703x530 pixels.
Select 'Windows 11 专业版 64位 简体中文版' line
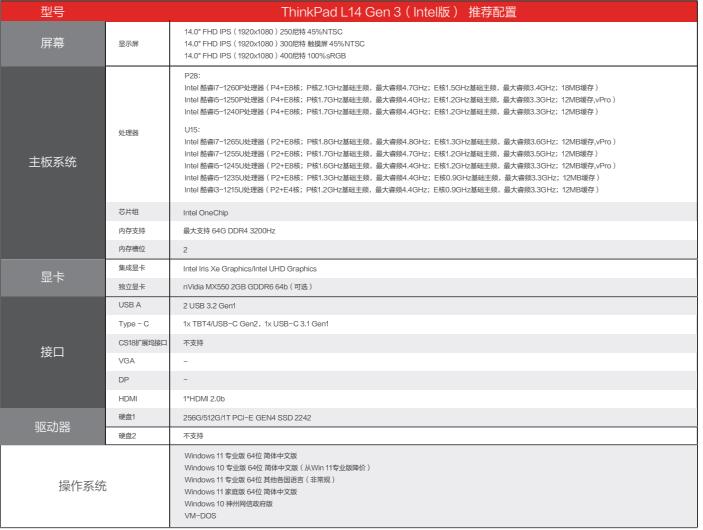(241, 456)
